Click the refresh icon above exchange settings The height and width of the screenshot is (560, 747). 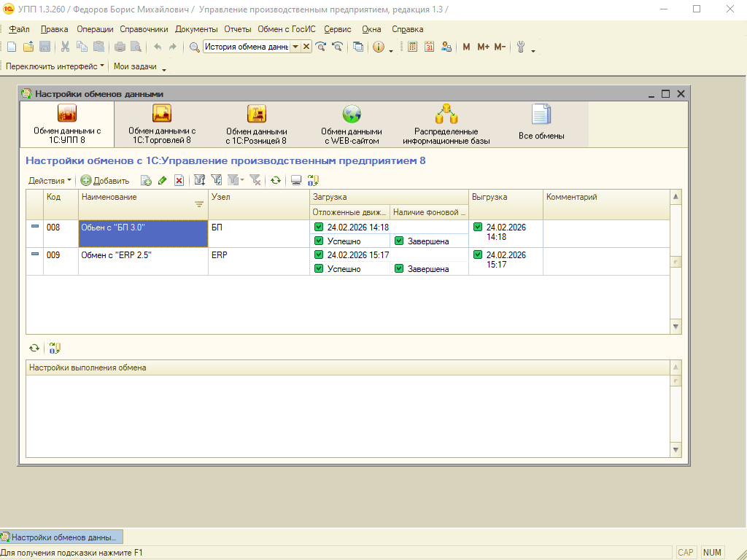(x=34, y=348)
